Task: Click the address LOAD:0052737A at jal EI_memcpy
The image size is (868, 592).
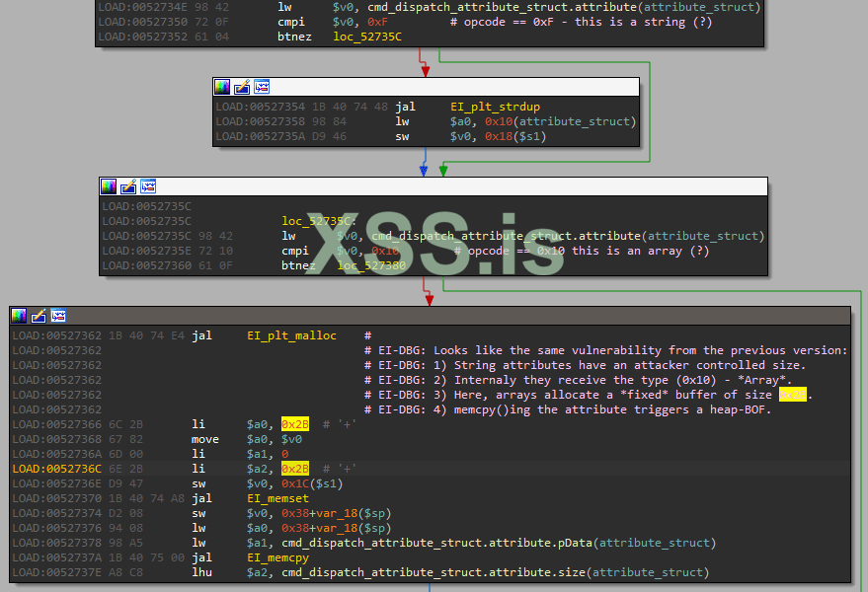Action: [57, 557]
